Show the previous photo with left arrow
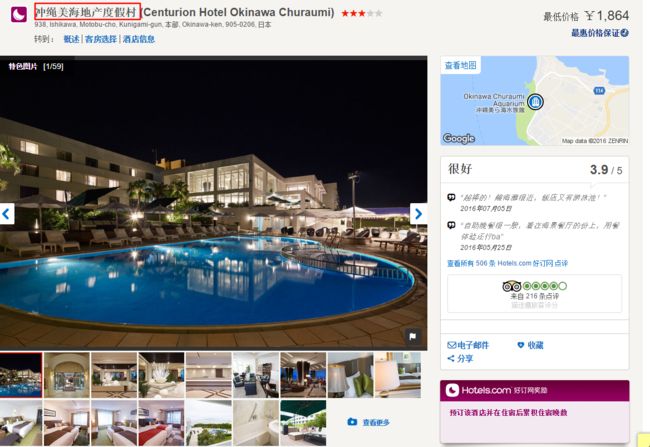Image resolution: width=650 pixels, height=447 pixels. coord(7,214)
